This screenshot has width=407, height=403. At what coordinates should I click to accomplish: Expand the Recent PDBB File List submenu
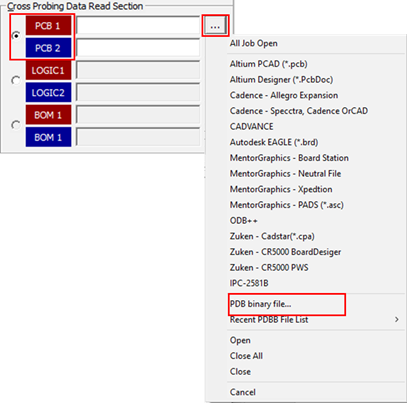pyautogui.click(x=313, y=320)
